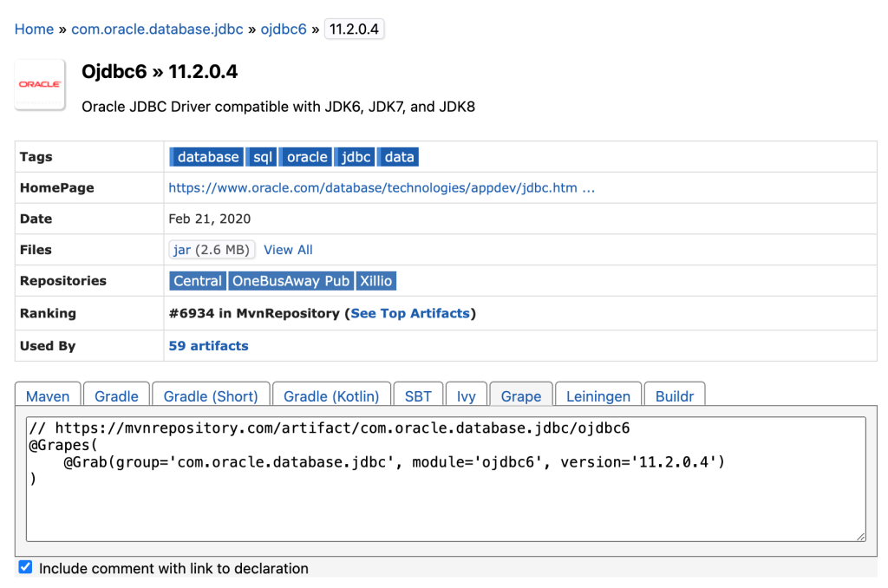Screen dimensions: 888x588
Task: Download the jar (2.6 MB) file
Action: pos(212,250)
